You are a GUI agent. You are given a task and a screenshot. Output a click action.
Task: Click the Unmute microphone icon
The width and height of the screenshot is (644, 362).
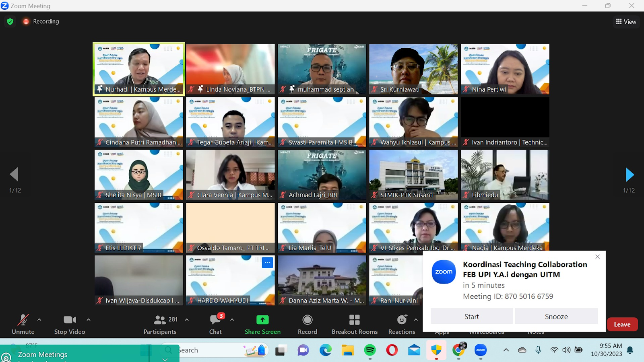[23, 320]
